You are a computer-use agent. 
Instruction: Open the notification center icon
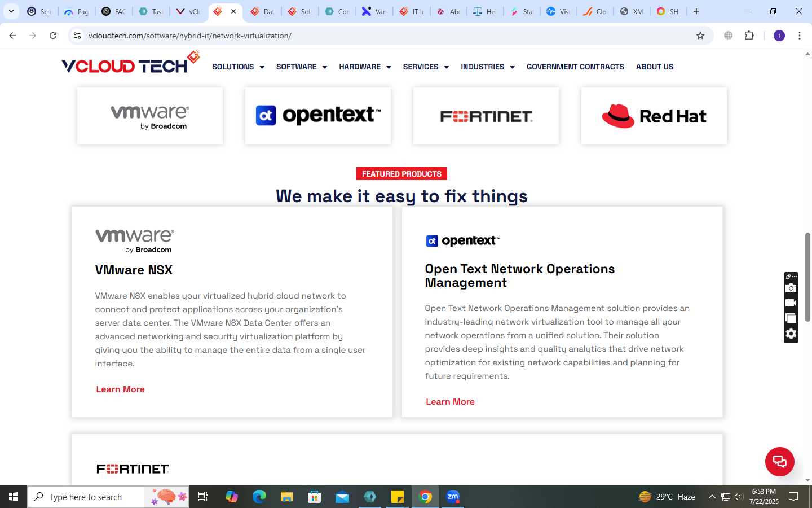click(x=793, y=497)
